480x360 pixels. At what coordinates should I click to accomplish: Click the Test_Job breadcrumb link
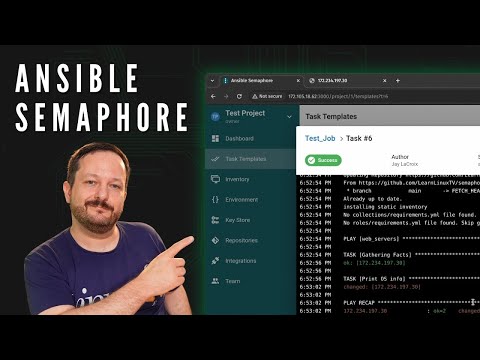320,138
